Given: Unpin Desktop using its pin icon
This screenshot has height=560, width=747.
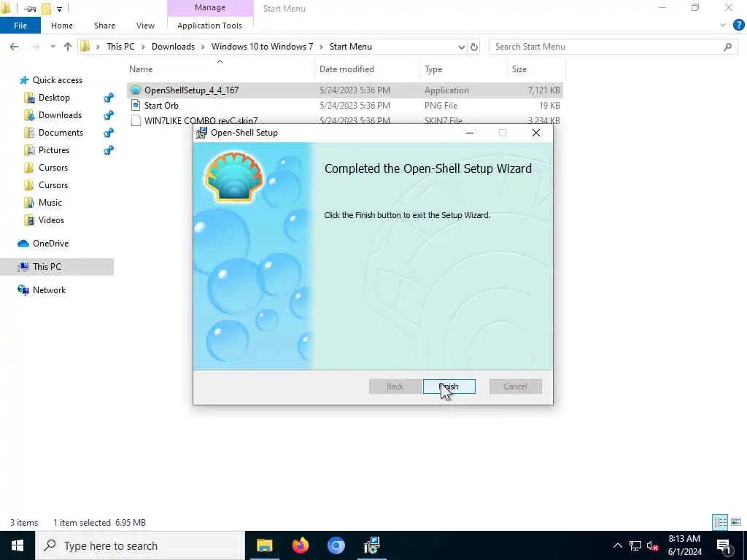Looking at the screenshot, I should (109, 98).
